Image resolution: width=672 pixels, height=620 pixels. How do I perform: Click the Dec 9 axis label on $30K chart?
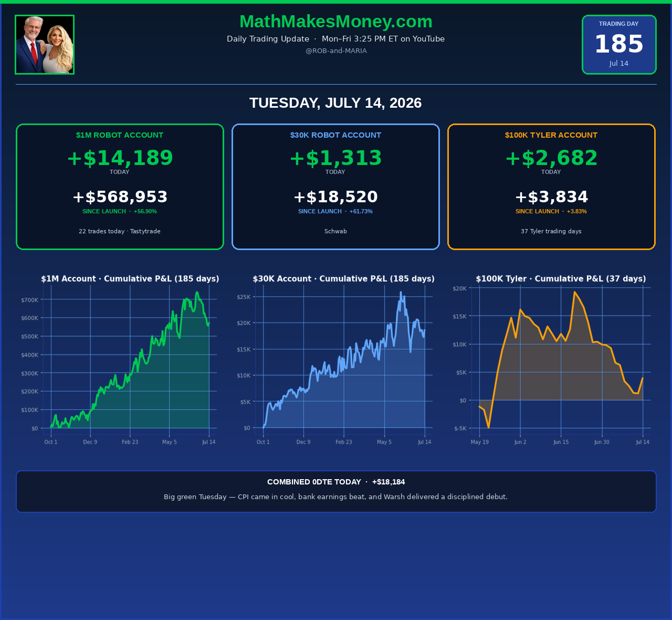click(x=303, y=442)
